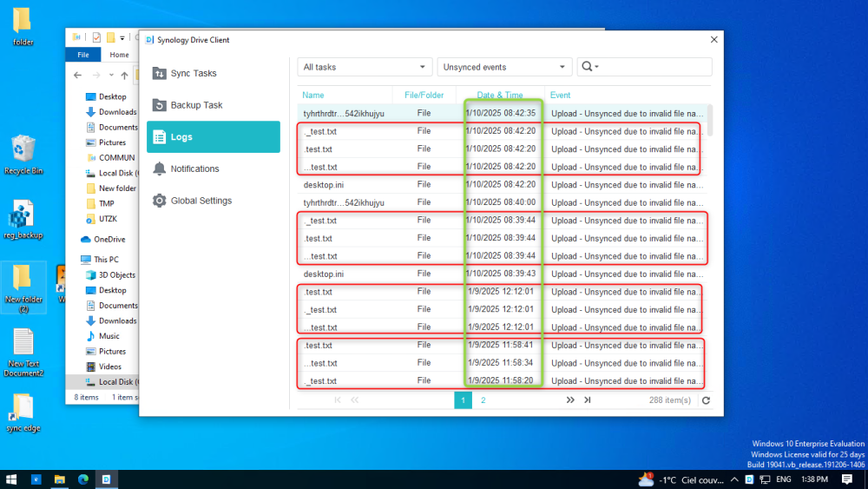
Task: Go to the last page of logs
Action: (x=588, y=400)
